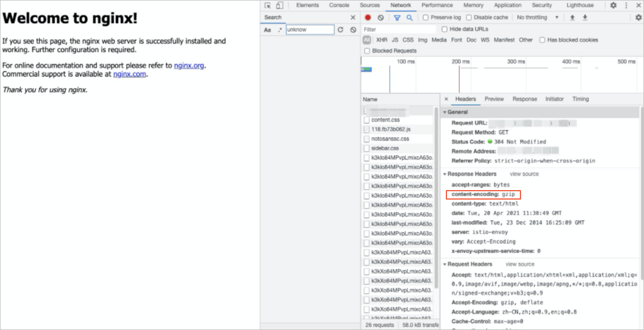Click the search input containing 'unknow'
Viewport: 644px width, 330px height.
310,30
